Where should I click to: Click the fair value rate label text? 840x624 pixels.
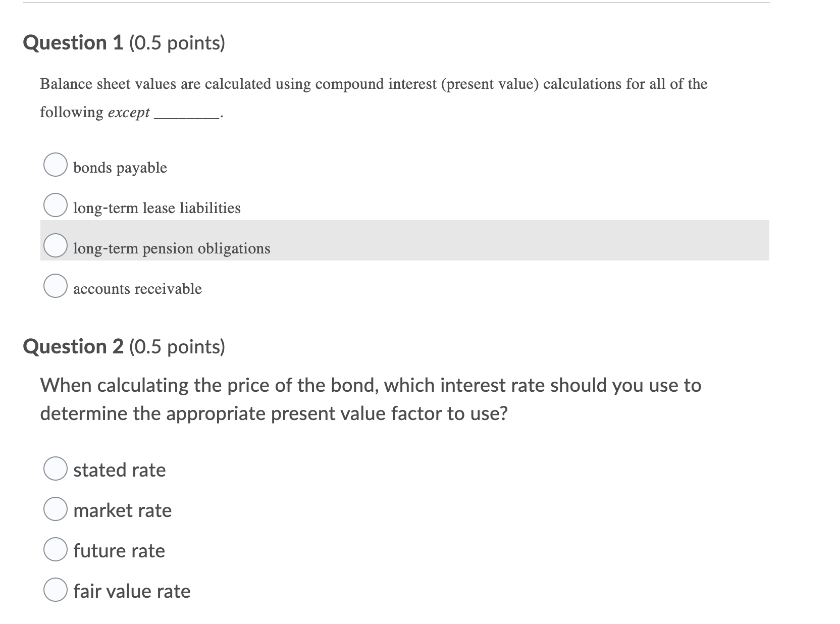click(132, 591)
